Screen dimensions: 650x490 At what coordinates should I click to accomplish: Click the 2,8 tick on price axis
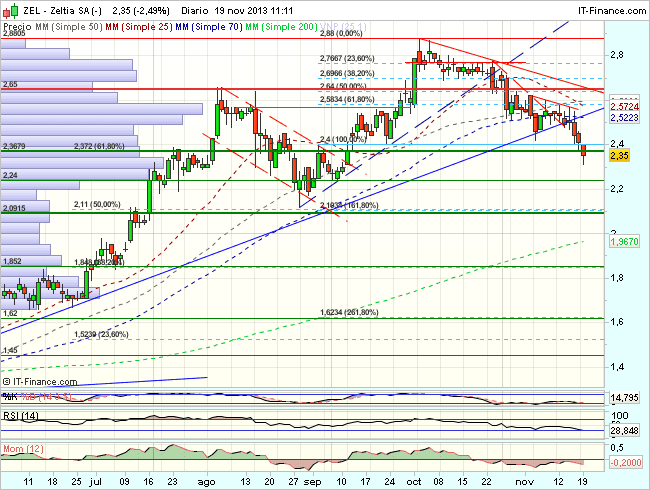point(617,55)
